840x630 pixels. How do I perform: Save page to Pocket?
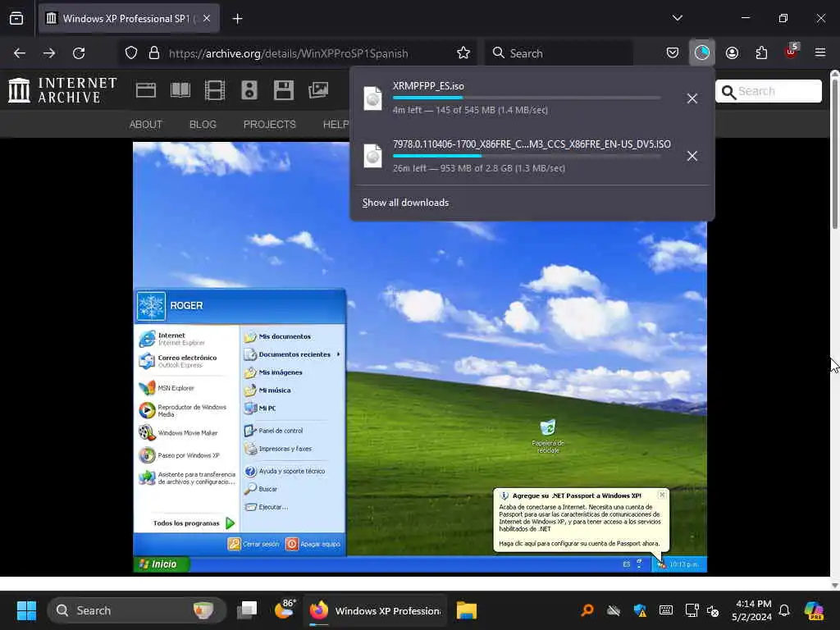tap(673, 52)
